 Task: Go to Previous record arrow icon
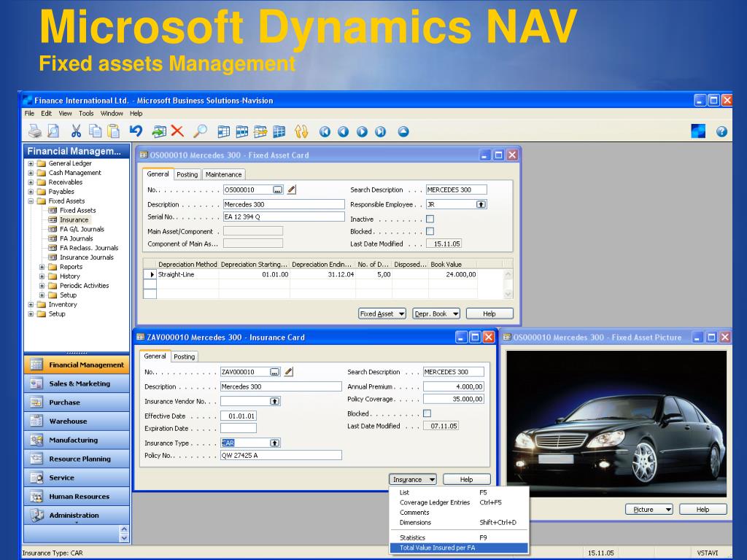(344, 131)
